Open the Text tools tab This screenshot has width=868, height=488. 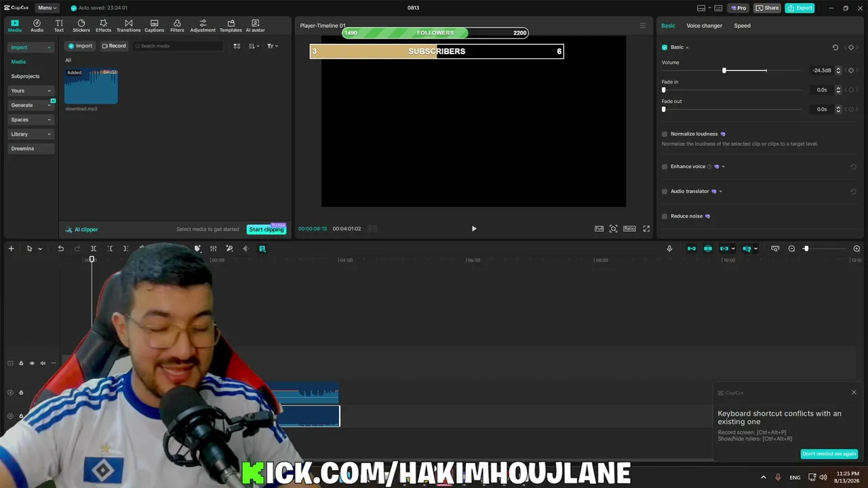tap(59, 26)
